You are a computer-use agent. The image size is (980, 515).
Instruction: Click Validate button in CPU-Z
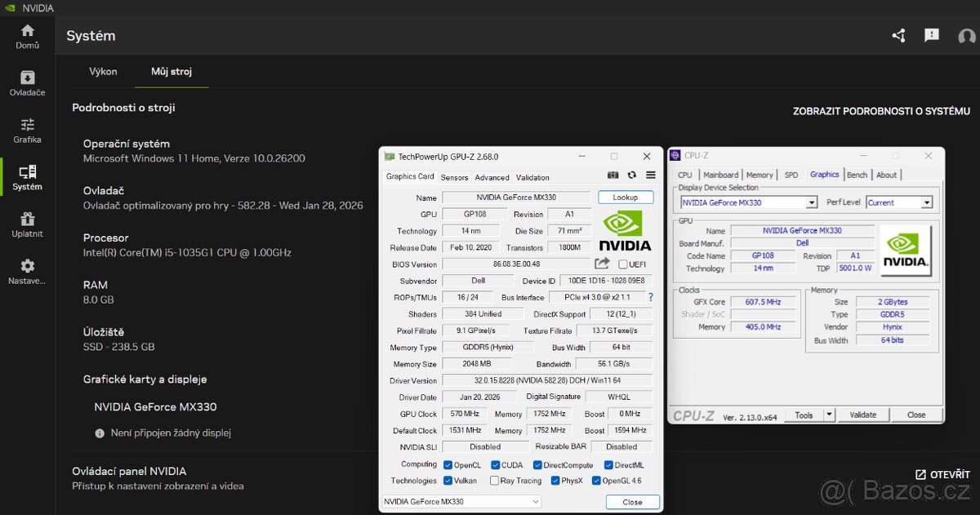(862, 415)
